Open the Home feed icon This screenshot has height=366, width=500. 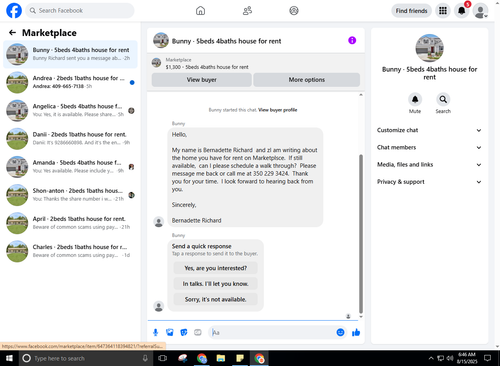click(200, 11)
